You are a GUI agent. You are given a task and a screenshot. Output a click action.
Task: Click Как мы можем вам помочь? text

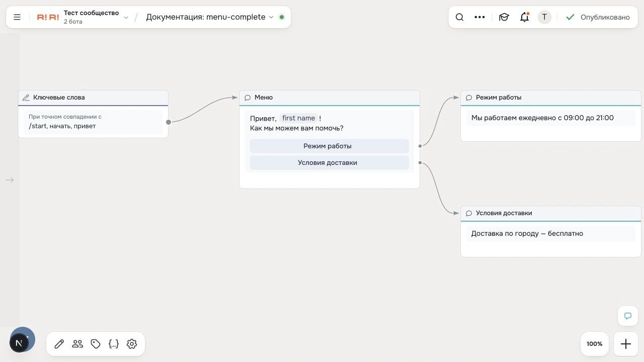297,128
